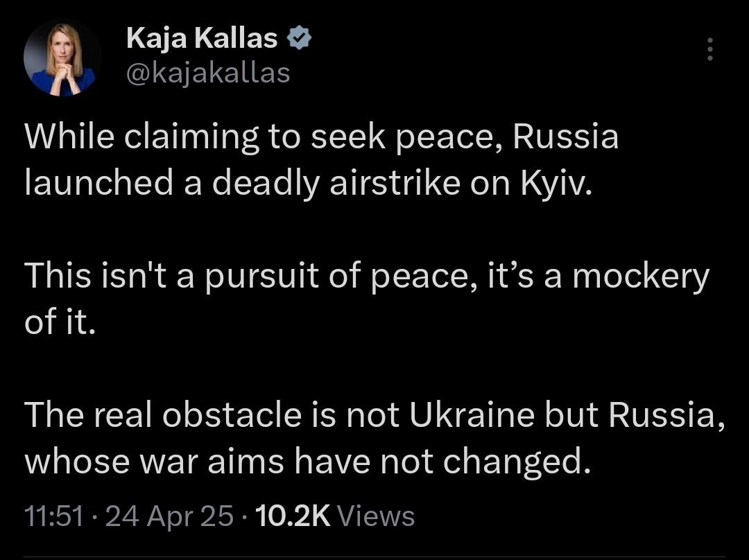Open the three-dot more options menu
Screen dimensions: 749x560
(x=709, y=49)
